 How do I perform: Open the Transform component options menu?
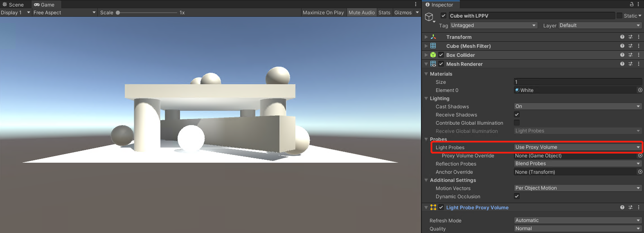tap(639, 37)
